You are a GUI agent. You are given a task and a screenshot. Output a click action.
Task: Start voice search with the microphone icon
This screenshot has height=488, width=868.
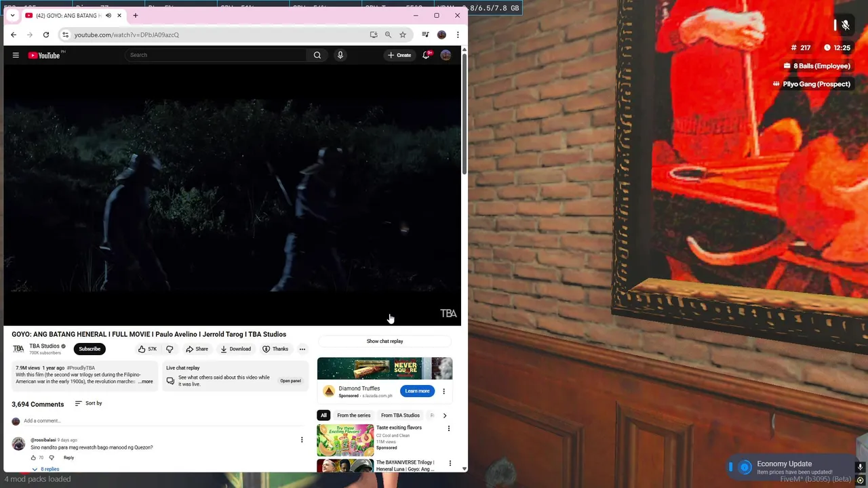[340, 55]
